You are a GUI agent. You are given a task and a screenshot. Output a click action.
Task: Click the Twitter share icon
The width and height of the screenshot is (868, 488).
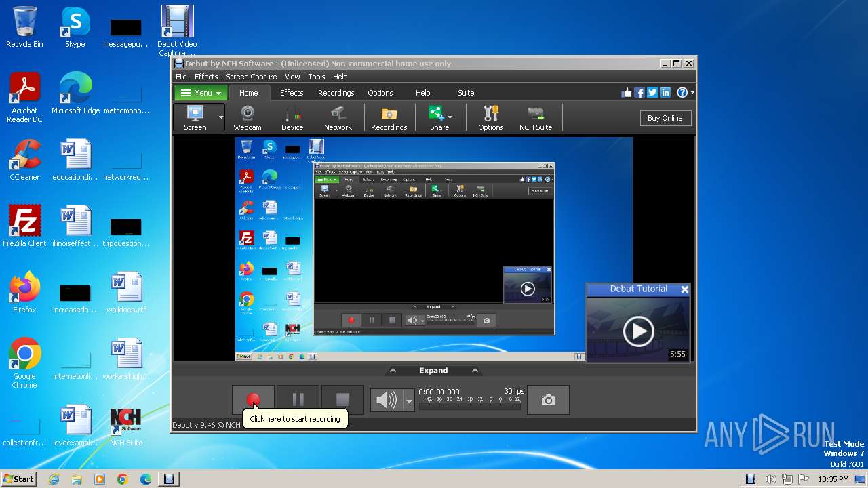coord(652,93)
